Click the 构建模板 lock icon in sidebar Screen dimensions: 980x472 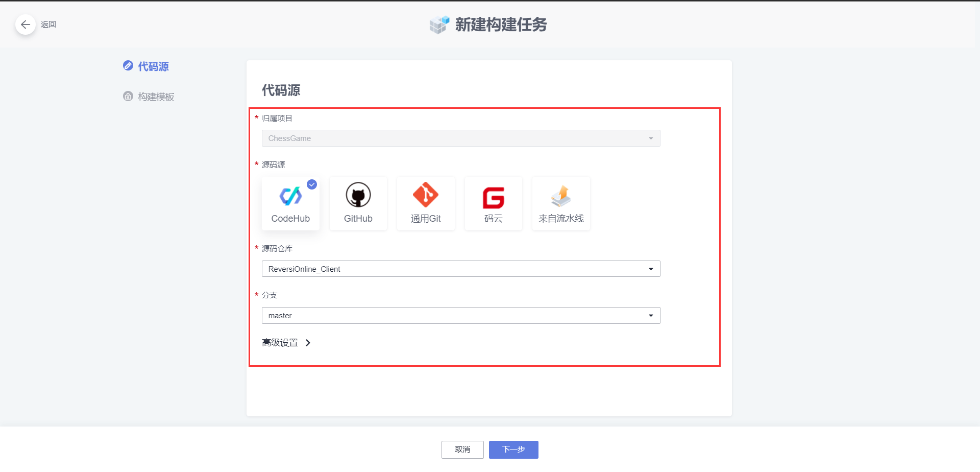click(x=128, y=96)
